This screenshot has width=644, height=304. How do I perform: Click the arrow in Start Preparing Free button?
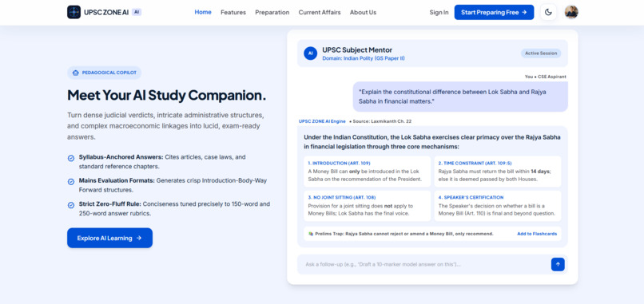coord(524,12)
